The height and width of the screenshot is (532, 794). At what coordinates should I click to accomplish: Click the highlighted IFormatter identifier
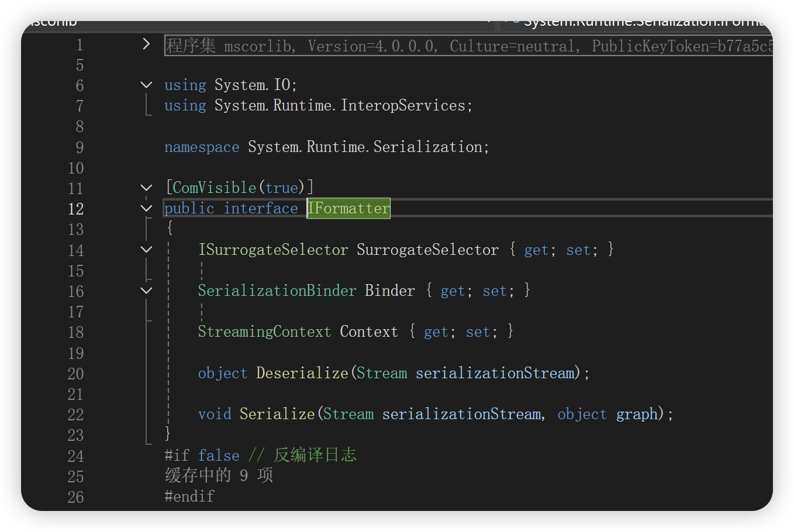click(x=348, y=208)
